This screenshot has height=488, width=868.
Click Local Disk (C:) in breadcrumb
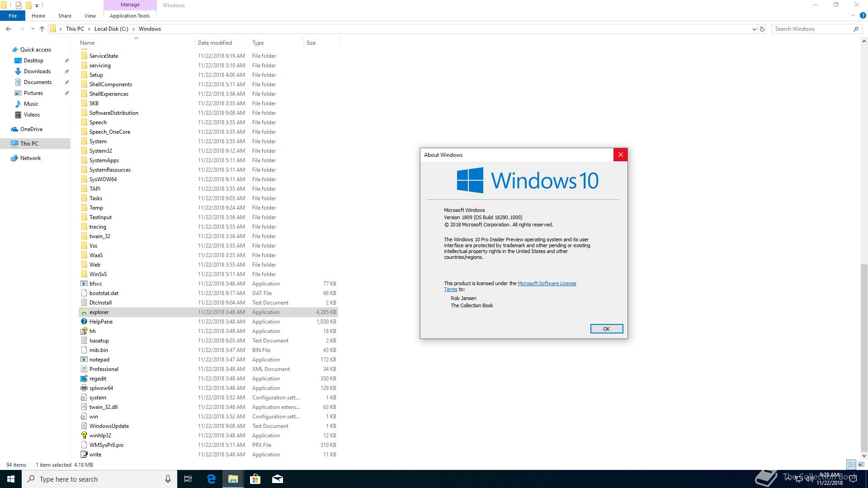[x=111, y=29]
